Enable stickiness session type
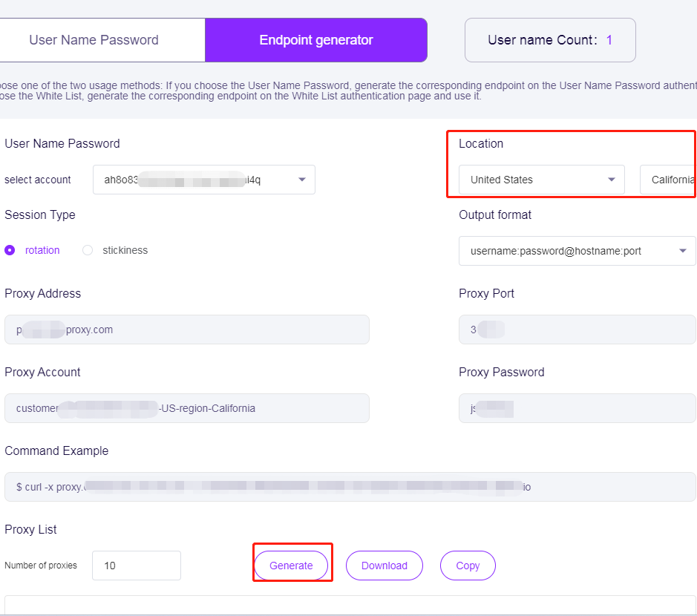697x616 pixels. [x=87, y=250]
